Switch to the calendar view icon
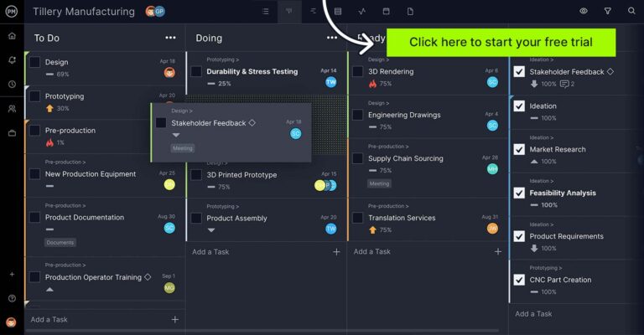644x335 pixels. click(x=387, y=12)
